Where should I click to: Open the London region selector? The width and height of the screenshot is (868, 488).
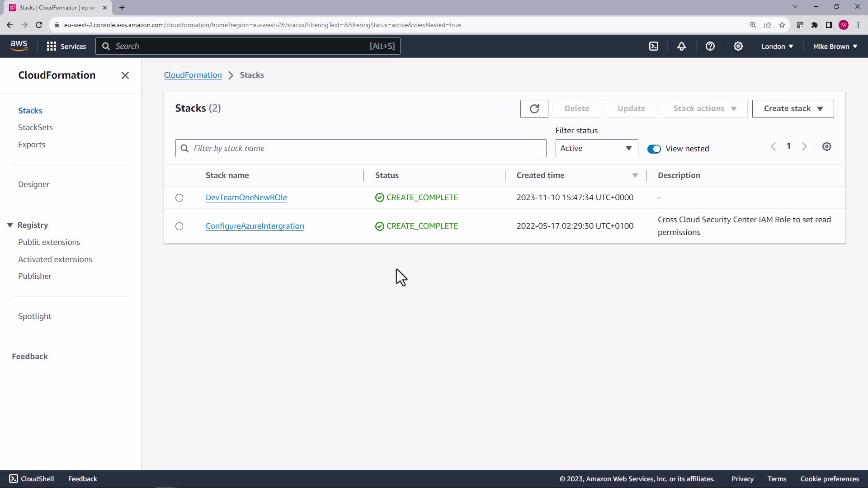[777, 46]
